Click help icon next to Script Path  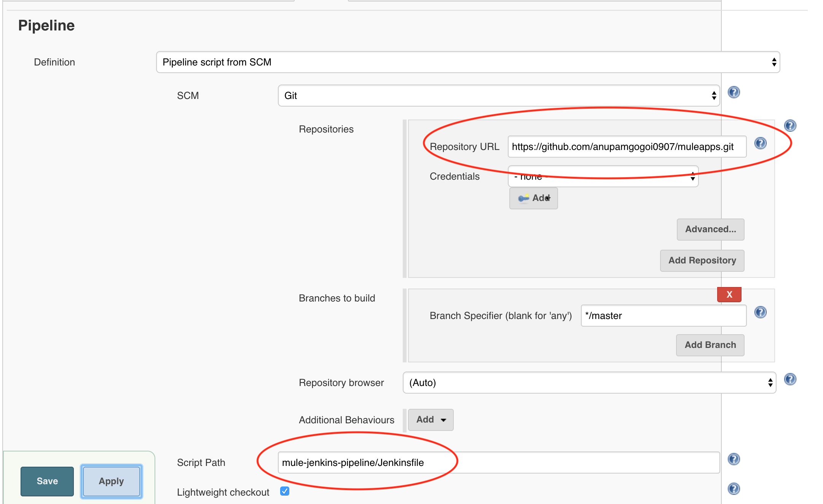[734, 459]
